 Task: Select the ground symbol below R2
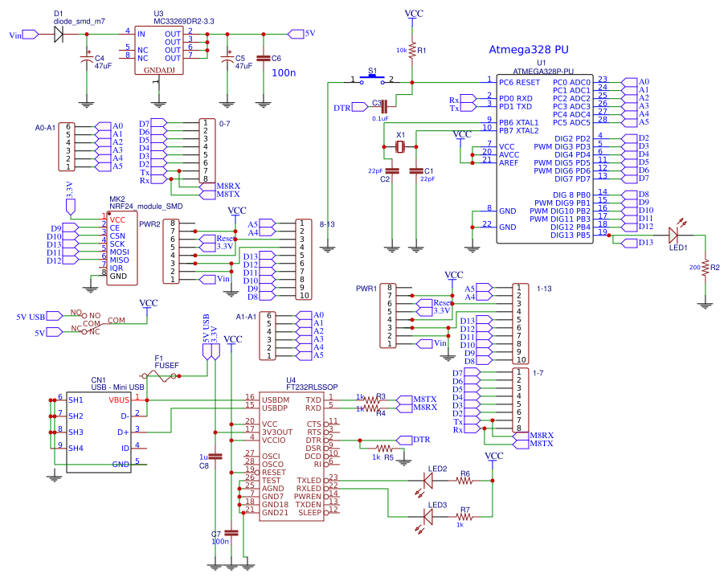(x=706, y=305)
